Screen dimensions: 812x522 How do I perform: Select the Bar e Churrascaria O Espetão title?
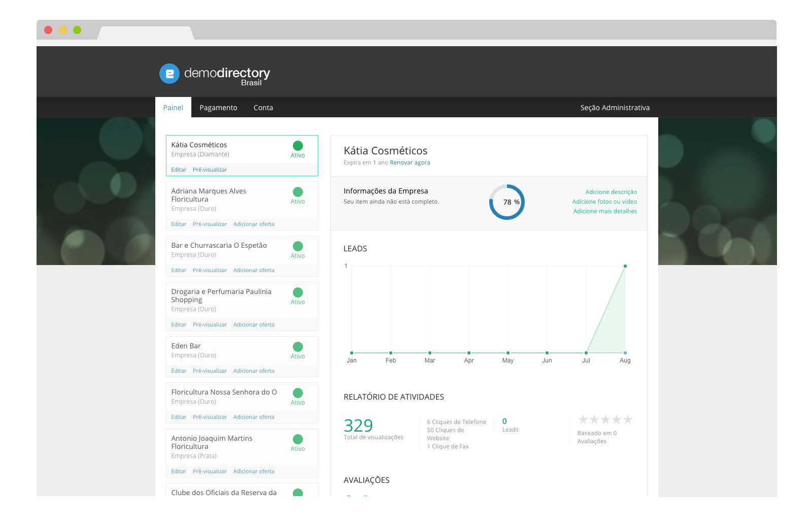(x=219, y=245)
